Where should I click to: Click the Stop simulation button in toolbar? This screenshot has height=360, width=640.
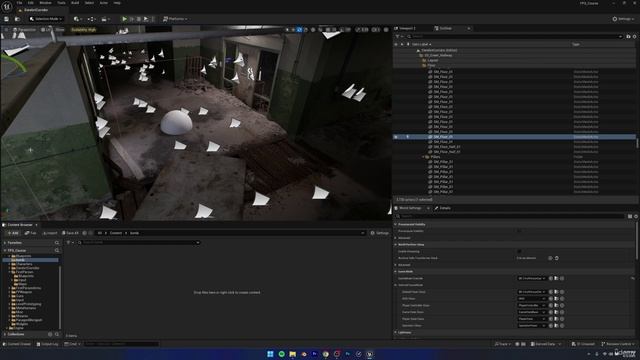pyautogui.click(x=139, y=19)
